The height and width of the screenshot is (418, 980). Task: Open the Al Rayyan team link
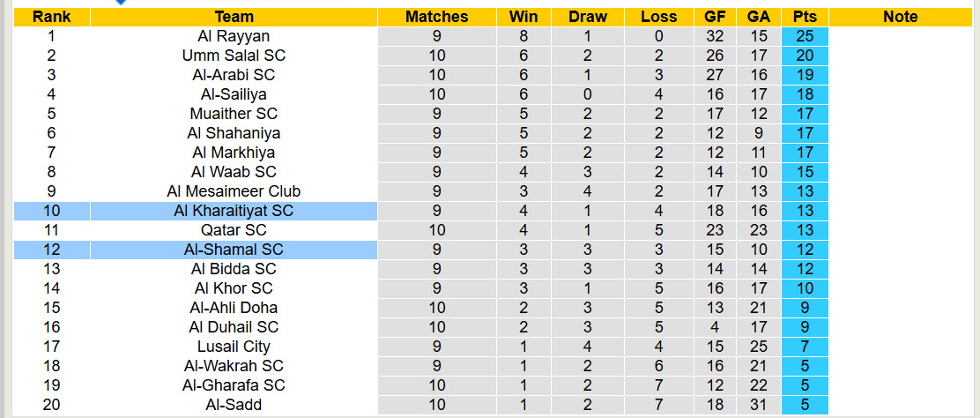pos(234,36)
